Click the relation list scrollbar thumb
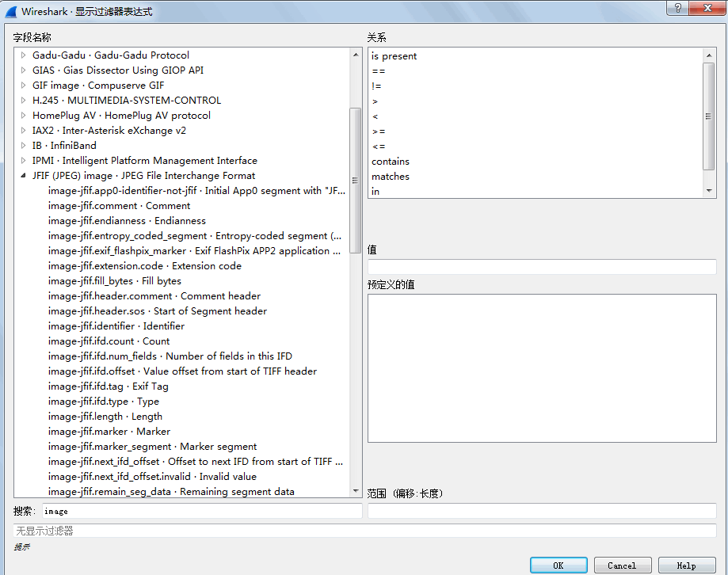This screenshot has width=728, height=575. [708, 116]
